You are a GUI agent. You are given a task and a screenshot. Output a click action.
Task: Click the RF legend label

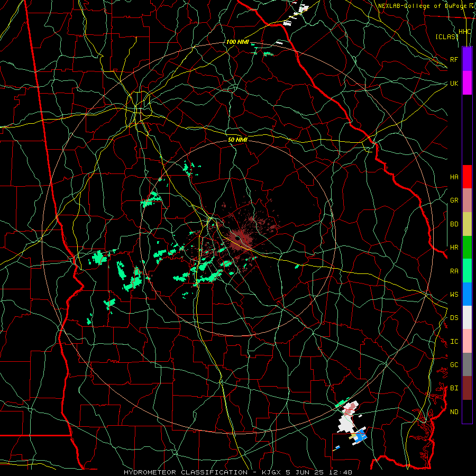[454, 59]
